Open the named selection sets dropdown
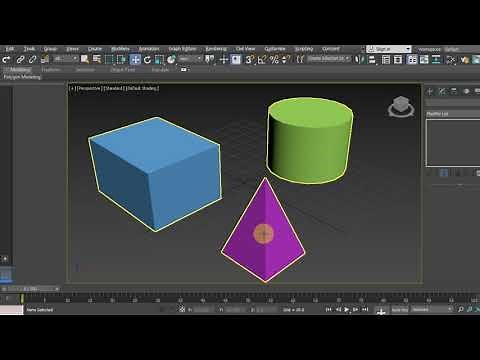This screenshot has height=360, width=480. coord(329,59)
